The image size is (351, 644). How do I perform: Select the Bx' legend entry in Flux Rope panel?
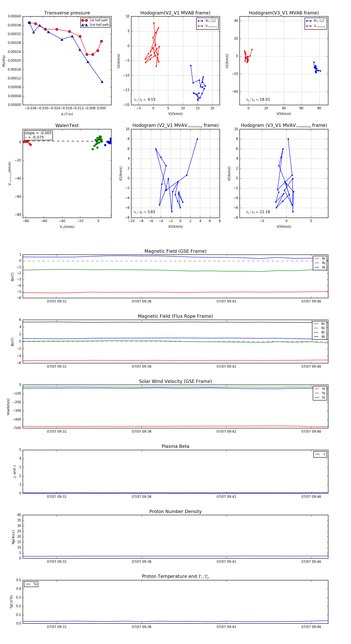click(320, 324)
